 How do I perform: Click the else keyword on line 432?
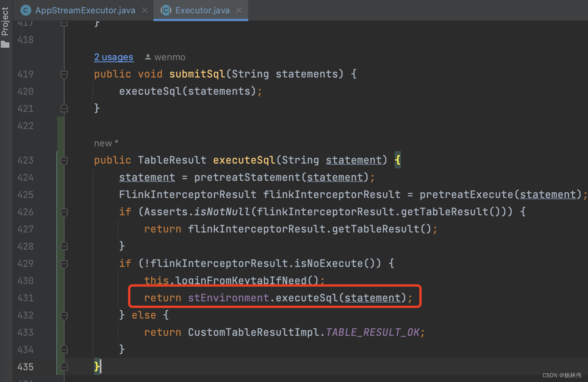coord(144,315)
